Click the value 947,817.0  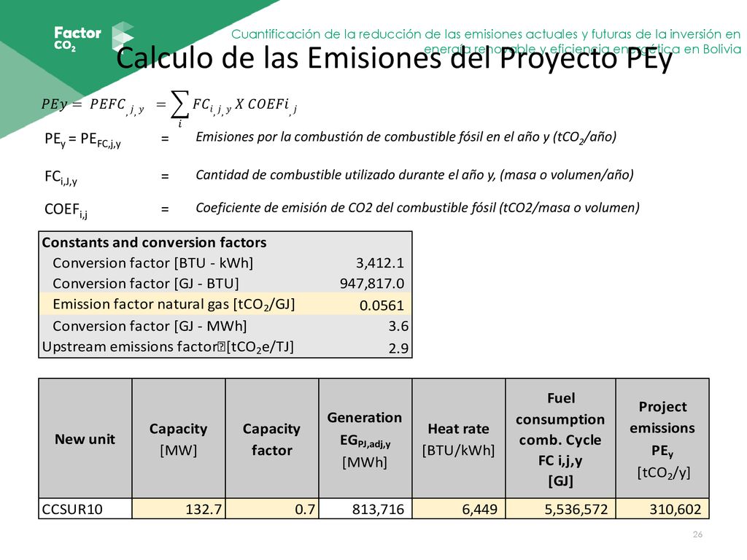pyautogui.click(x=371, y=284)
